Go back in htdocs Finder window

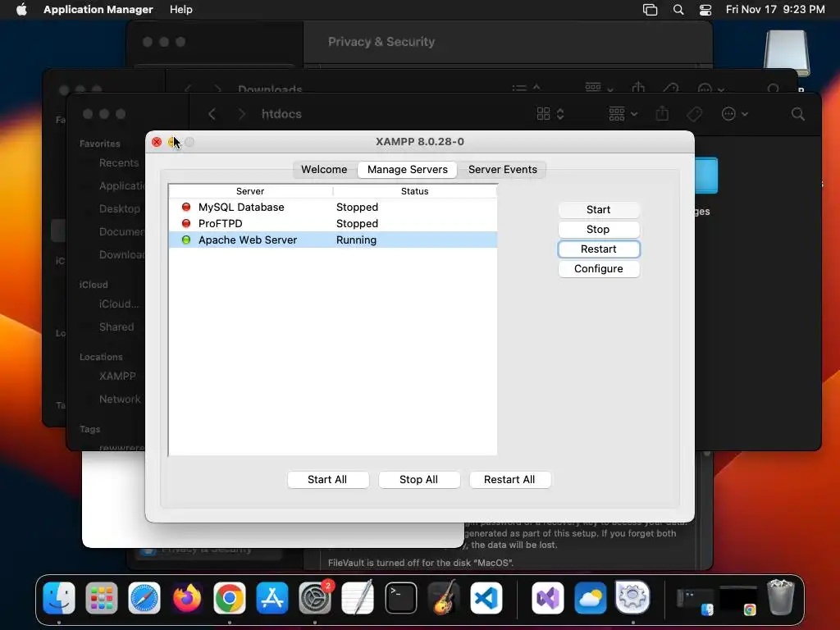(x=212, y=114)
